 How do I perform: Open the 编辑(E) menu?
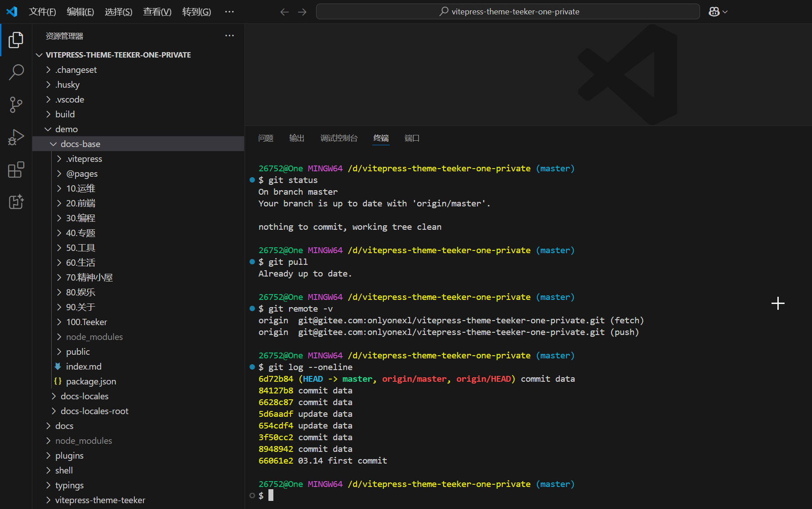click(80, 12)
